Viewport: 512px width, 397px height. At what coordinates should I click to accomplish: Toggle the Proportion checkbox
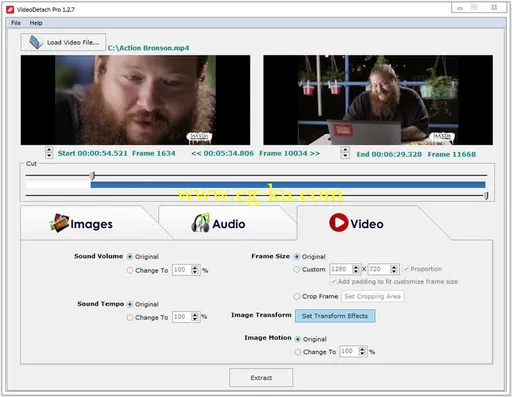coord(406,269)
